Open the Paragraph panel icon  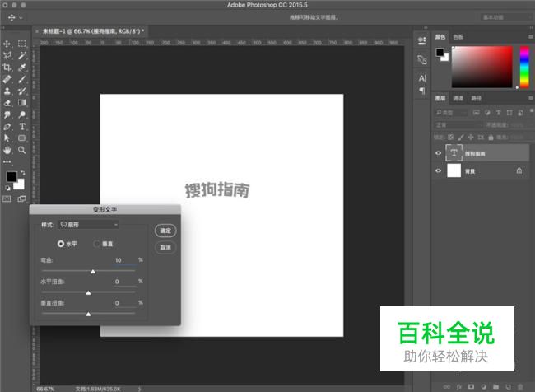(x=422, y=91)
